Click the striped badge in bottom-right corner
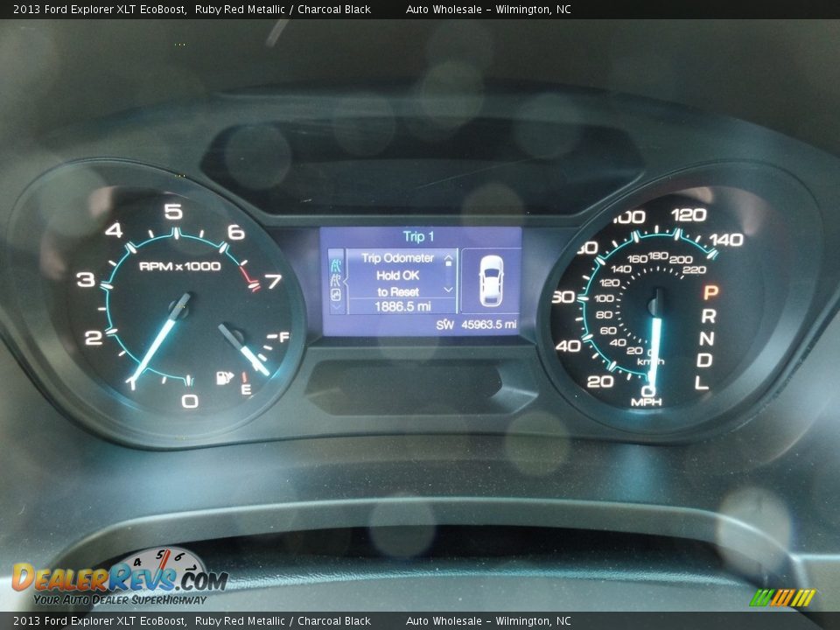 (781, 598)
